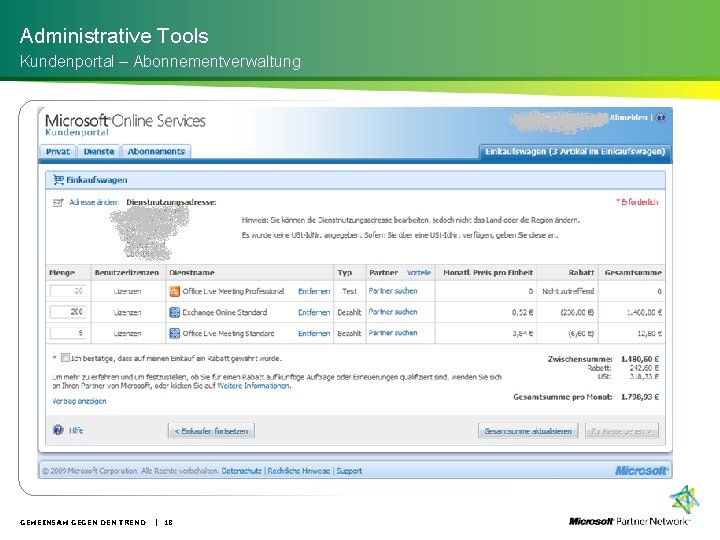
Task: Click the Einkaufen fortsetzen button
Action: point(211,431)
